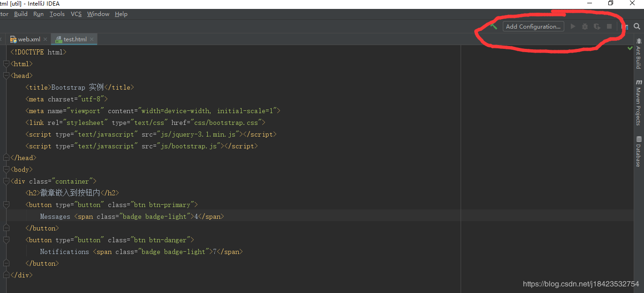Click Run with Coverage icon
This screenshot has height=293, width=644.
click(597, 27)
